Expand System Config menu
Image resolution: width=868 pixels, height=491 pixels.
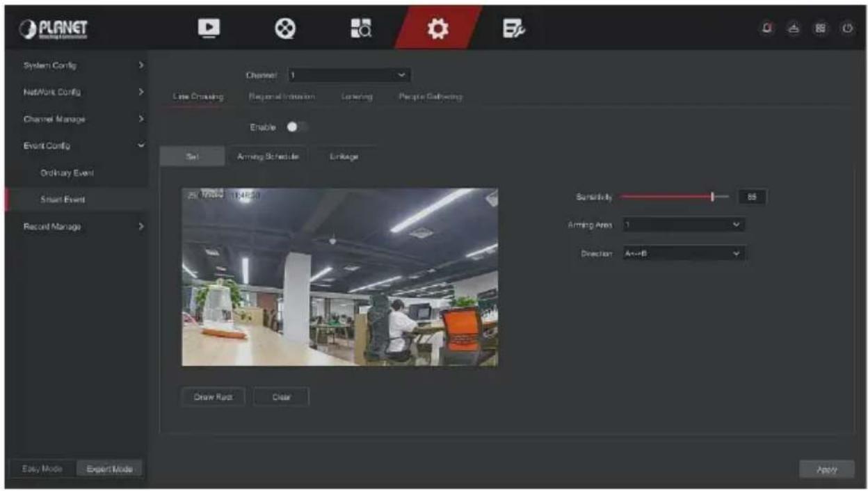[76, 65]
